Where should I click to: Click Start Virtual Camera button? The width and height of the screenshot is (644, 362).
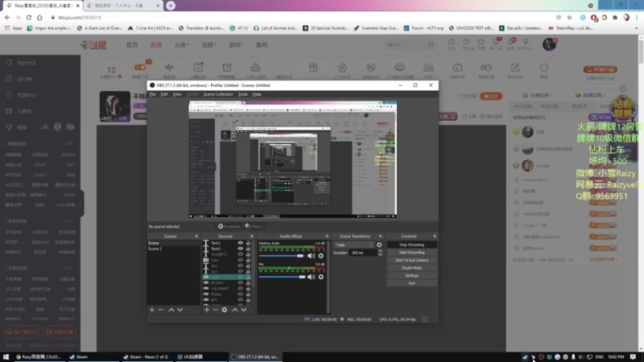coord(411,260)
